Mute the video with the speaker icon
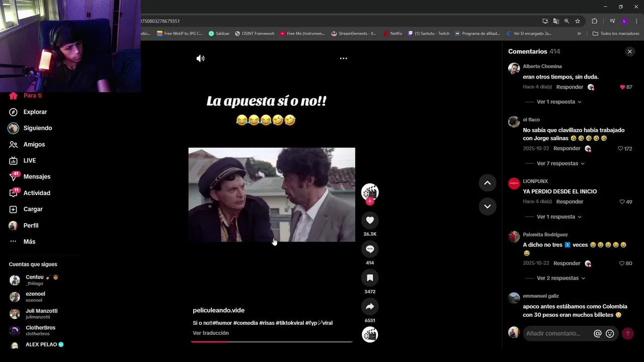This screenshot has width=644, height=362. [x=200, y=58]
